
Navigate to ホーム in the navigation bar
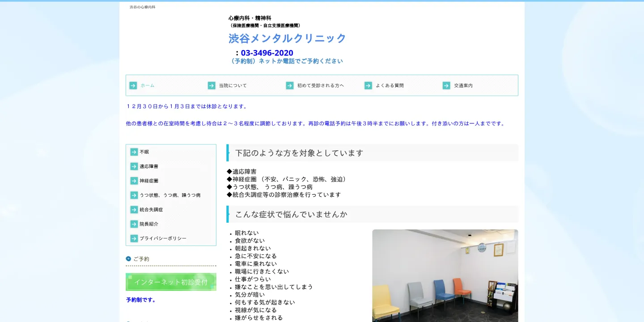point(148,85)
